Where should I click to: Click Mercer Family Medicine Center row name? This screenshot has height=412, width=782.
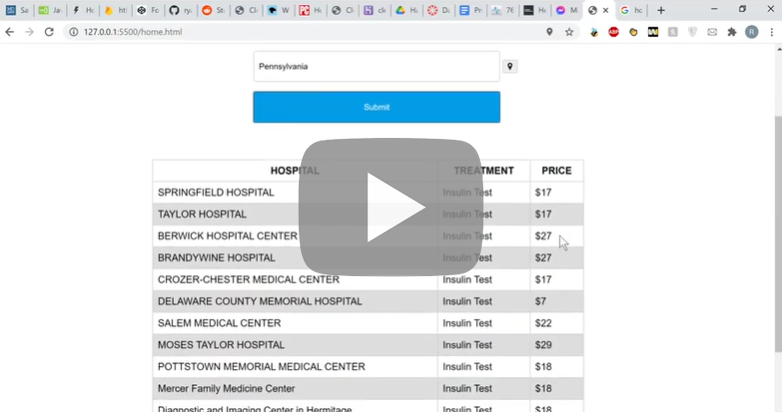(x=226, y=389)
